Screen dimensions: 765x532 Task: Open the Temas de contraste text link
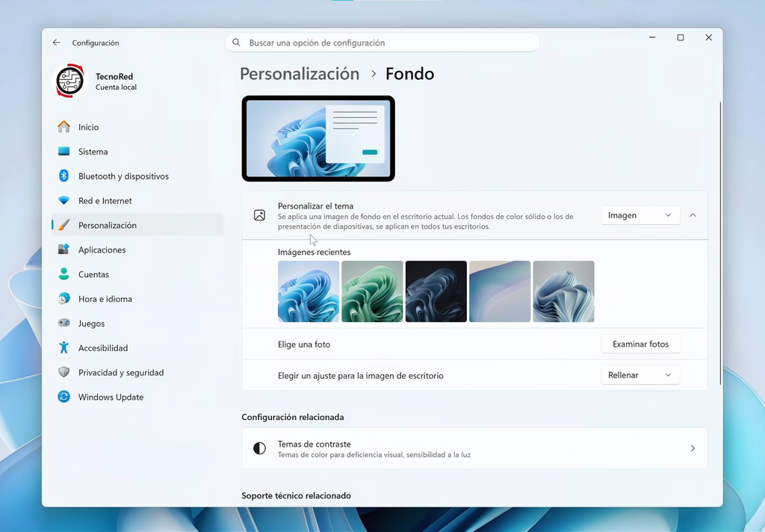tap(315, 444)
